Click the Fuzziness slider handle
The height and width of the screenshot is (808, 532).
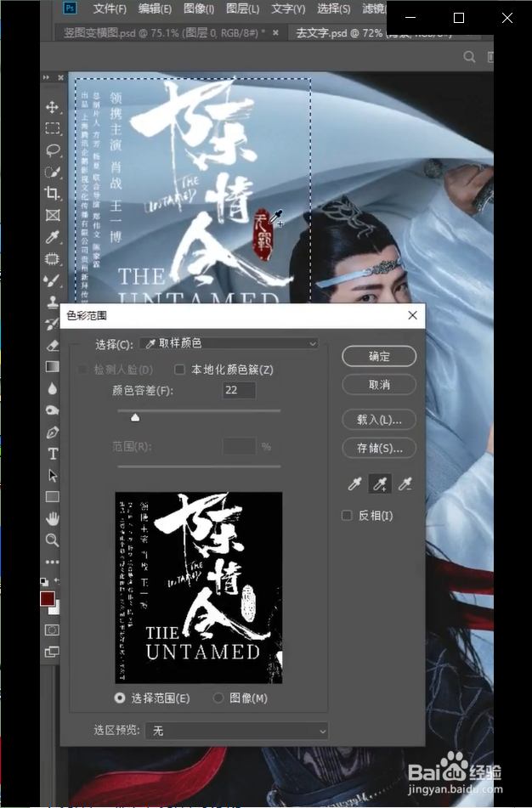pos(135,417)
